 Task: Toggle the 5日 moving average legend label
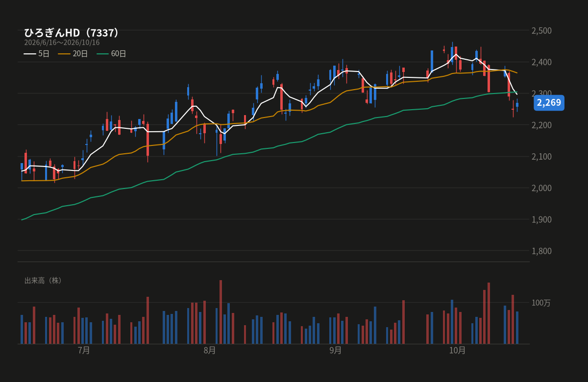tap(44, 54)
